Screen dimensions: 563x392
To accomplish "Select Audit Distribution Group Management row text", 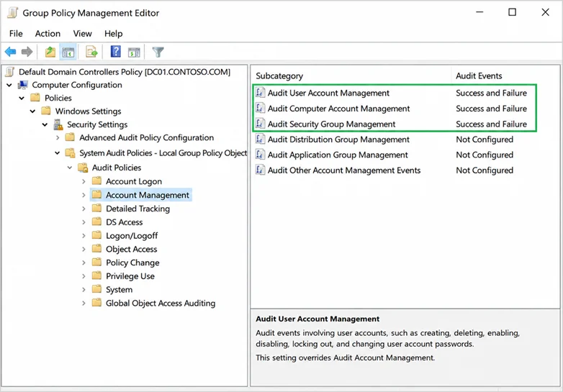I will [338, 140].
